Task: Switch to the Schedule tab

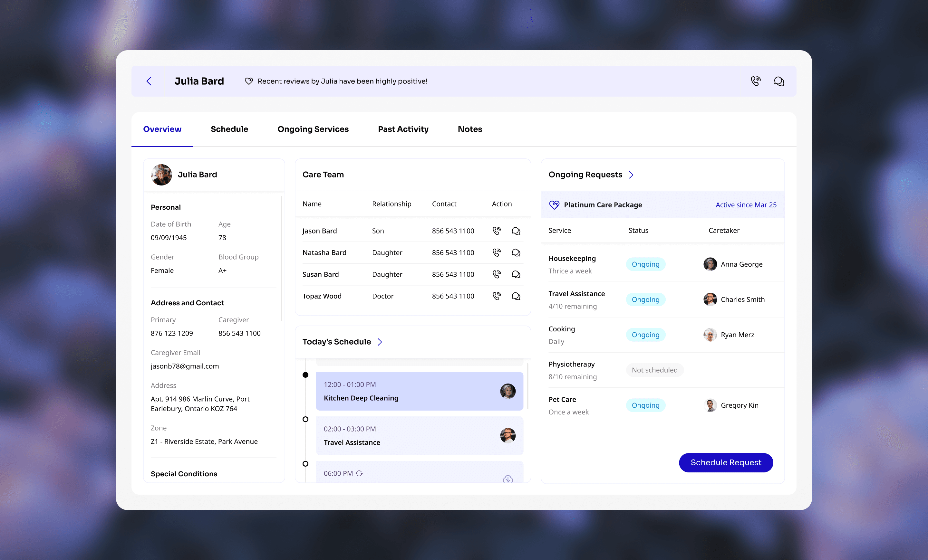Action: pyautogui.click(x=229, y=129)
